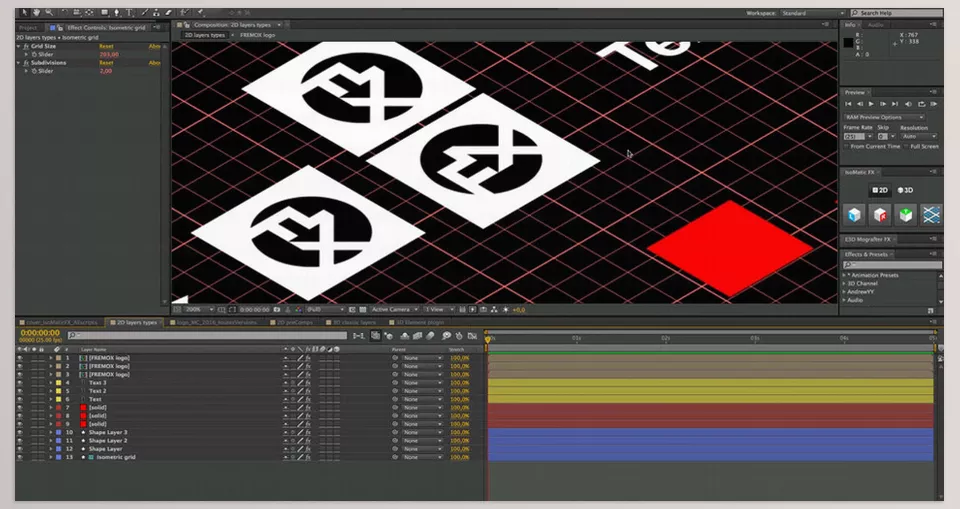
Task: Open FREMOX logo composition tab in viewer
Action: 257,35
